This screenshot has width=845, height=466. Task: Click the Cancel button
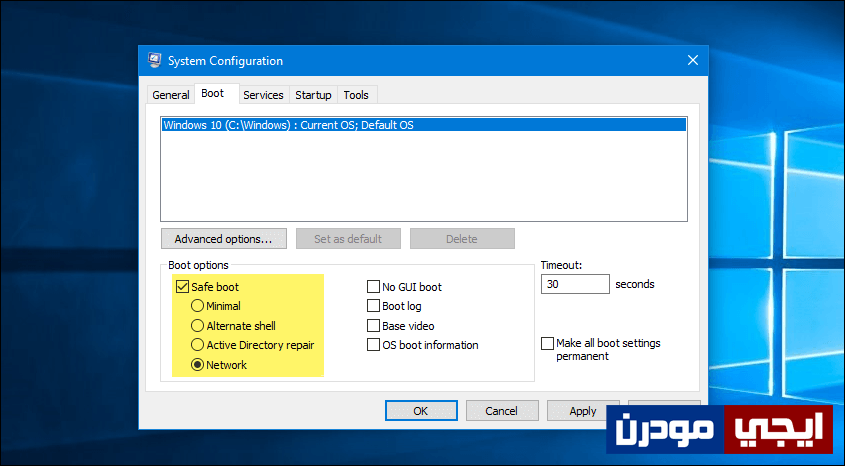[502, 411]
